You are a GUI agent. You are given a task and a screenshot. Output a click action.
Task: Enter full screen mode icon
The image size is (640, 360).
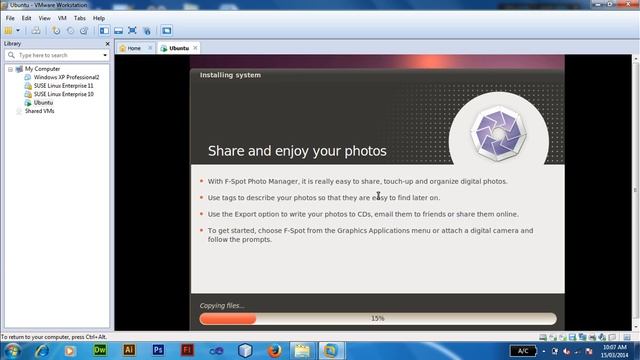coord(132,31)
